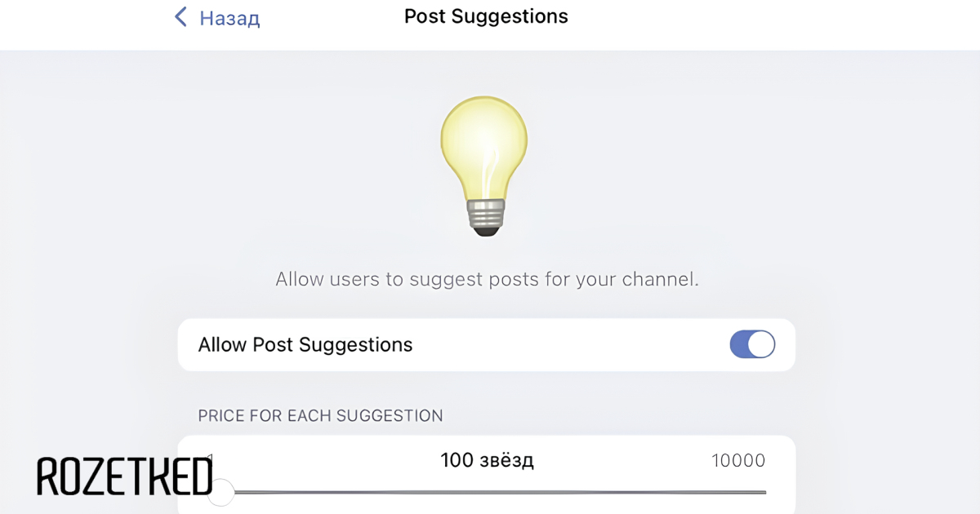Disable the Allow Post Suggestions switch
This screenshot has width=980, height=514.
coord(752,345)
